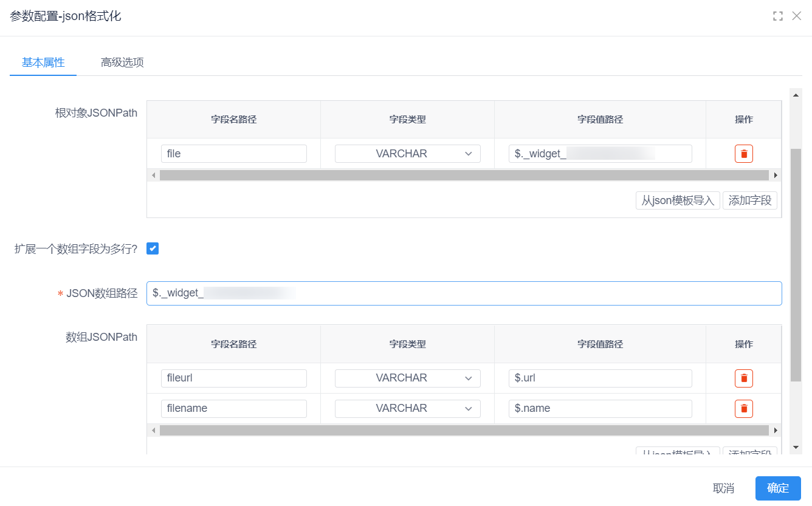Click 从json模板导入 button

[x=678, y=200]
